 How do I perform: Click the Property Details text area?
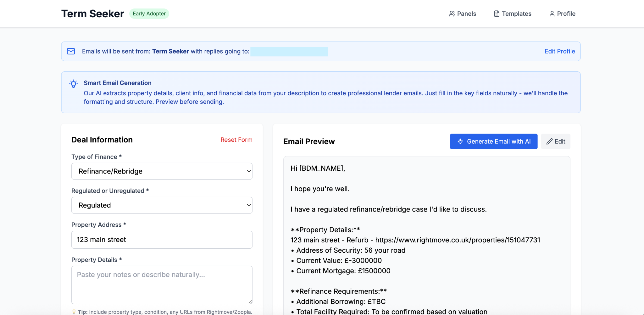162,285
